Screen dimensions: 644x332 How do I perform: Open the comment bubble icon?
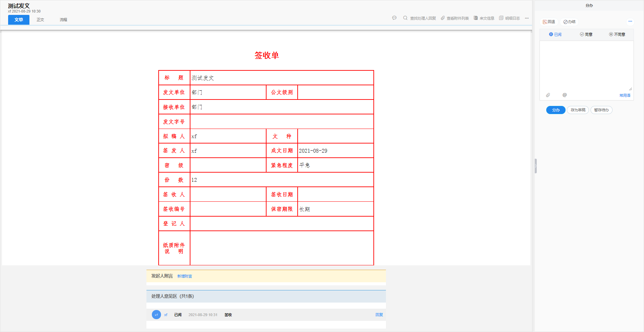point(394,18)
